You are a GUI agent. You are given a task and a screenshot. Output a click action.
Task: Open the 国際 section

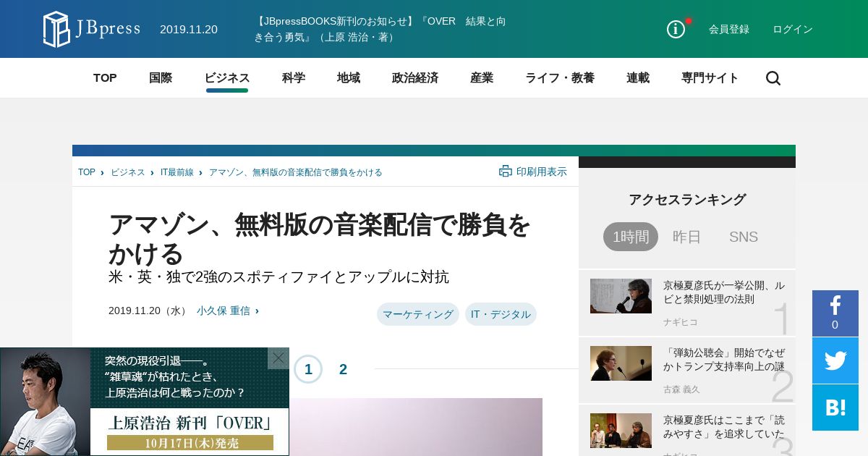tap(161, 78)
